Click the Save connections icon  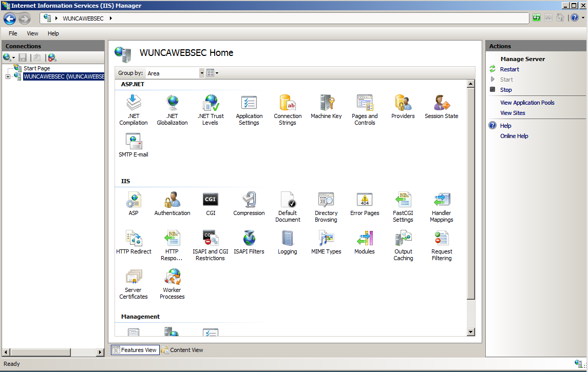pos(23,57)
